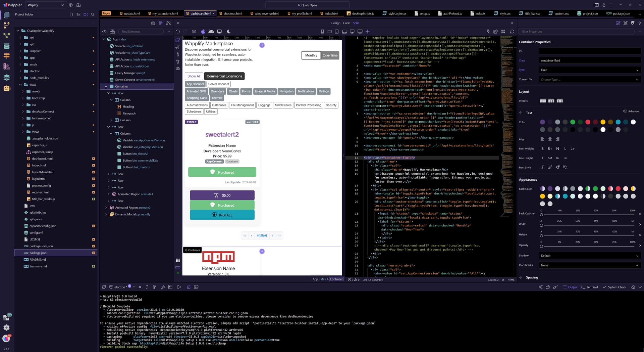Open the Type Fluid dropdown
The image size is (644, 352).
(590, 70)
